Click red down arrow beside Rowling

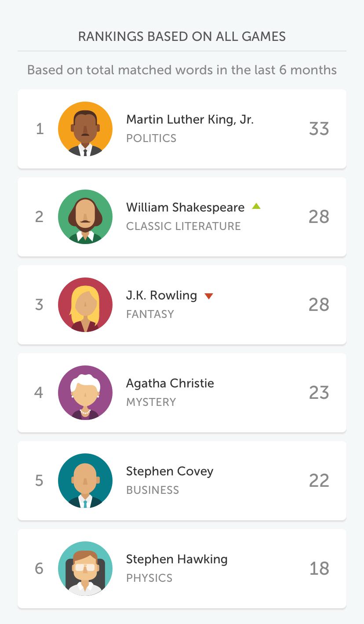click(209, 296)
